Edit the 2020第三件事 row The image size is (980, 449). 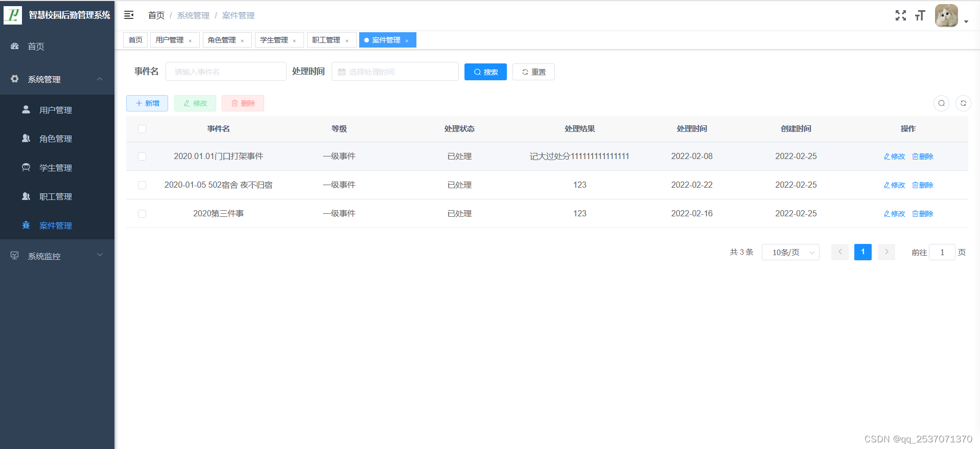click(895, 214)
